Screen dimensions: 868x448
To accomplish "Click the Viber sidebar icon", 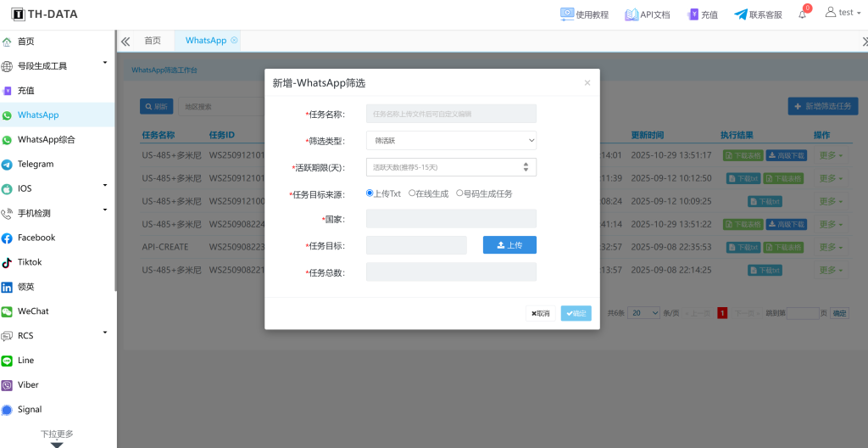I will 7,385.
